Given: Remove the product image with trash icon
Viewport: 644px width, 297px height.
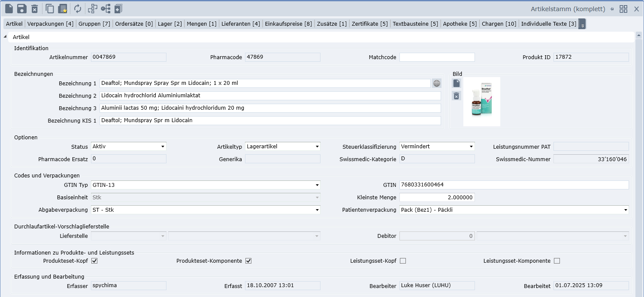Looking at the screenshot, I should 457,96.
